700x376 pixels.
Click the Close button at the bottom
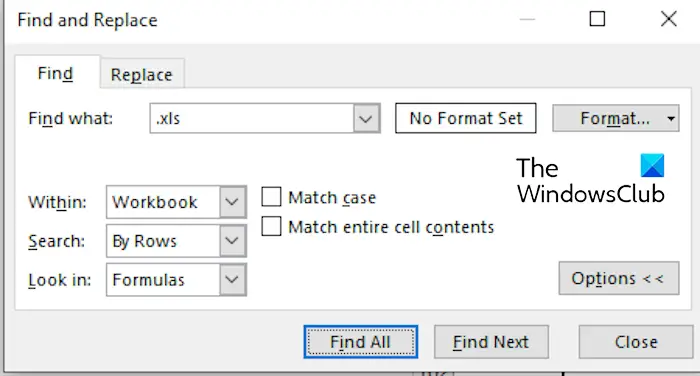point(636,342)
